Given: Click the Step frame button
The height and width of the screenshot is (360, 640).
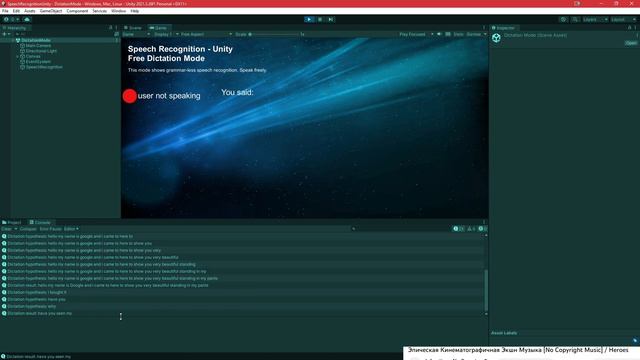Looking at the screenshot, I should (x=331, y=19).
